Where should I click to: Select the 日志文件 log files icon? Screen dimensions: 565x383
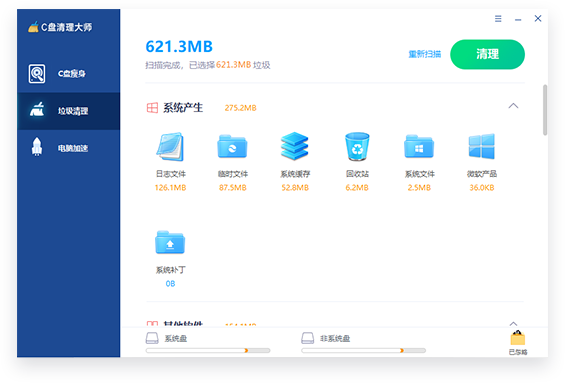(x=170, y=147)
